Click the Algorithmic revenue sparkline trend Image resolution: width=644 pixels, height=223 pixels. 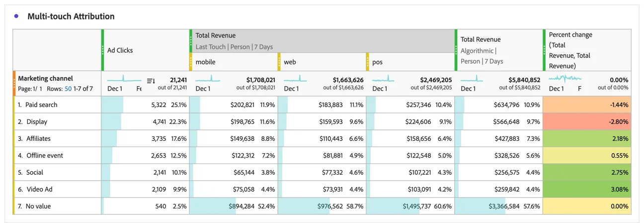tap(472, 79)
